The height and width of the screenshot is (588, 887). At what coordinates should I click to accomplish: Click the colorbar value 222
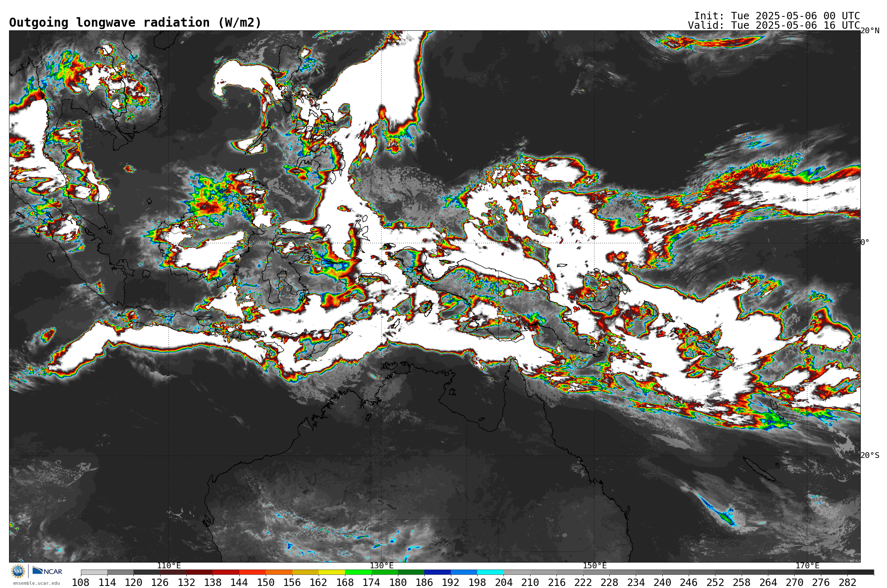tap(583, 583)
